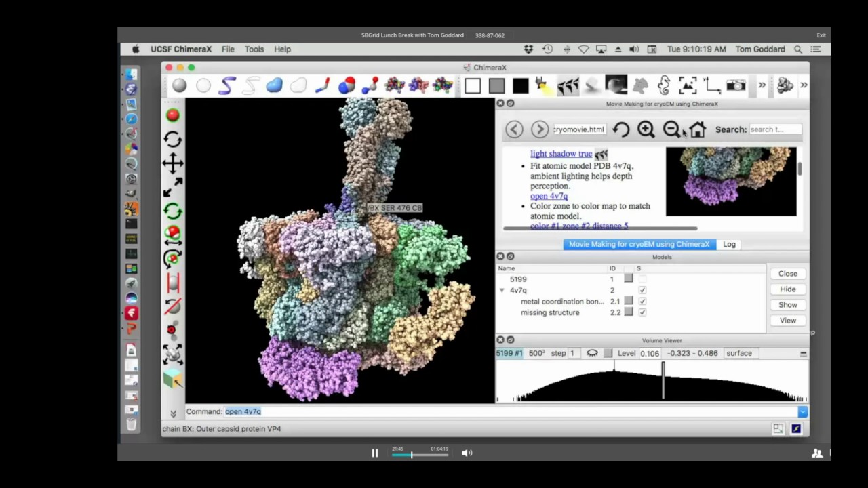Hide ribbons using white ribbon icon
Viewport: 868px width, 488px height.
(251, 85)
